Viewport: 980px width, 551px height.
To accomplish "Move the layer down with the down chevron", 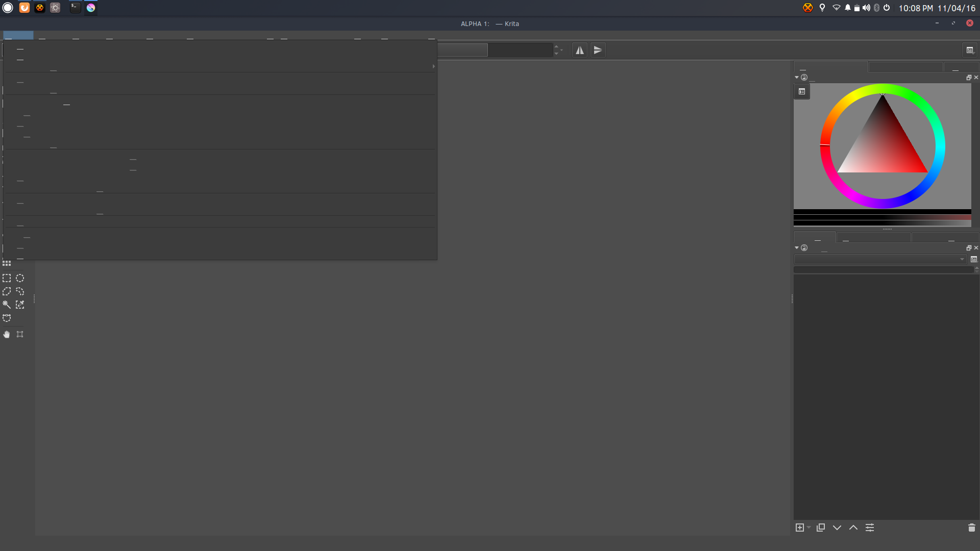I will (837, 528).
